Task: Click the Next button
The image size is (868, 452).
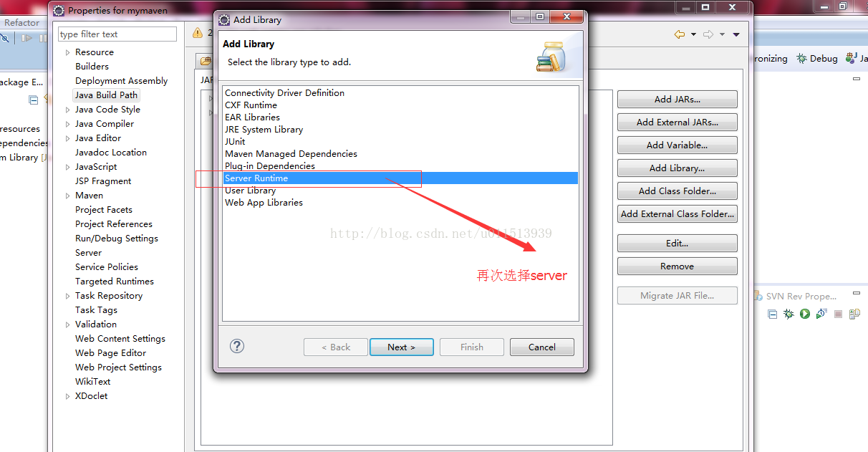Action: [401, 347]
